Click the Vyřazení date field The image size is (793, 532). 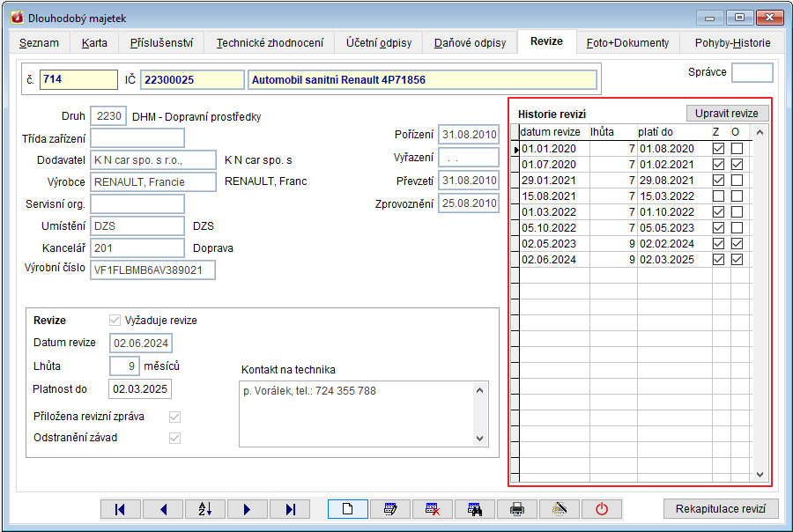click(469, 158)
